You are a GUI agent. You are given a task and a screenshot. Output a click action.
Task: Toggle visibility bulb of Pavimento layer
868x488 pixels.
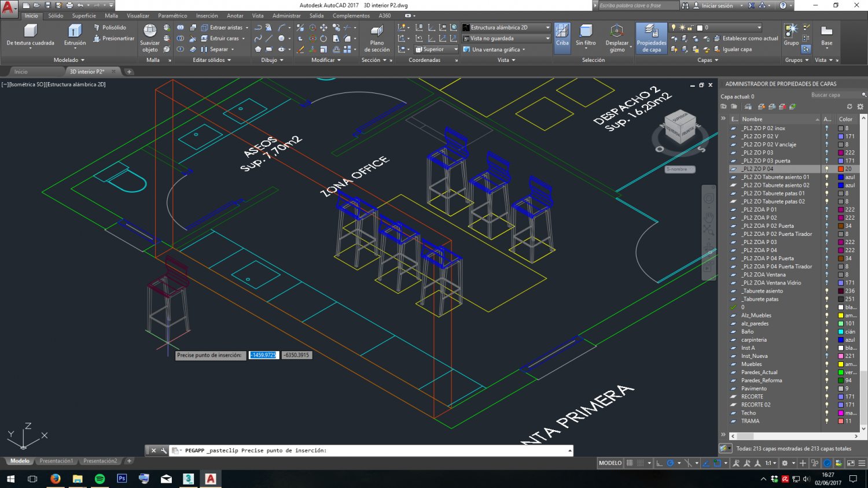click(x=827, y=389)
